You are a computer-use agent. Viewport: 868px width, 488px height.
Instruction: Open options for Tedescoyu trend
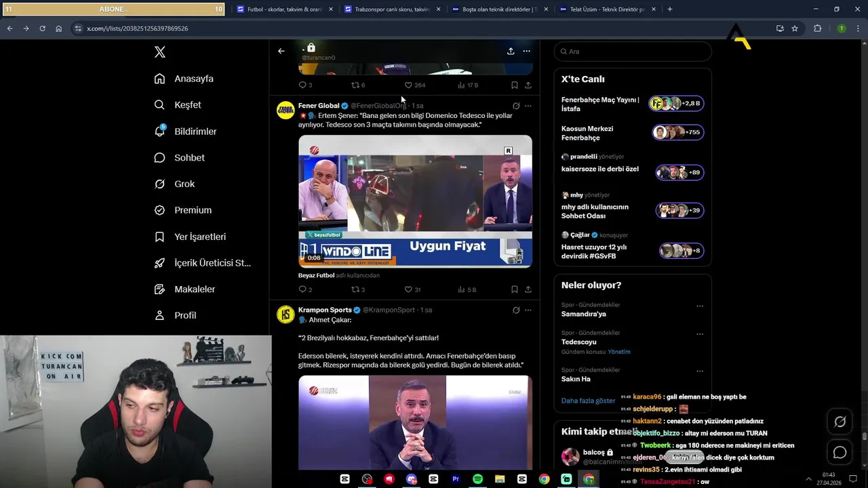[700, 334]
